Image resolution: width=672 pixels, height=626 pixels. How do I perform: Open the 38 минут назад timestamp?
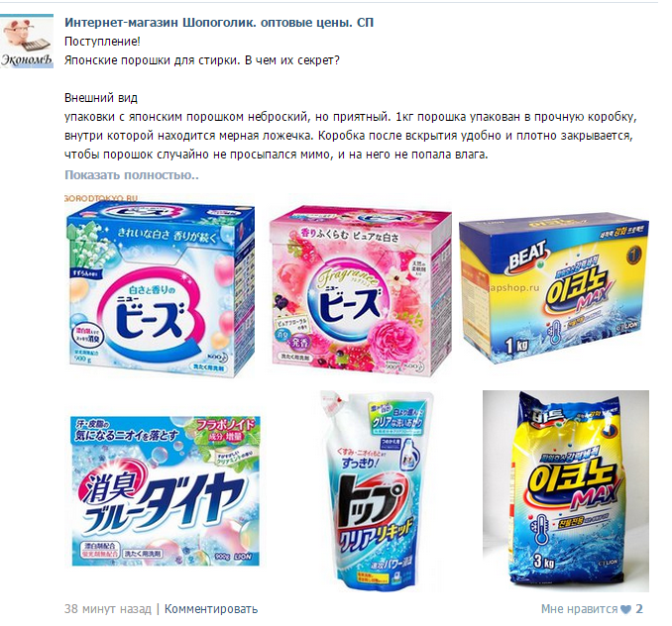coord(108,608)
